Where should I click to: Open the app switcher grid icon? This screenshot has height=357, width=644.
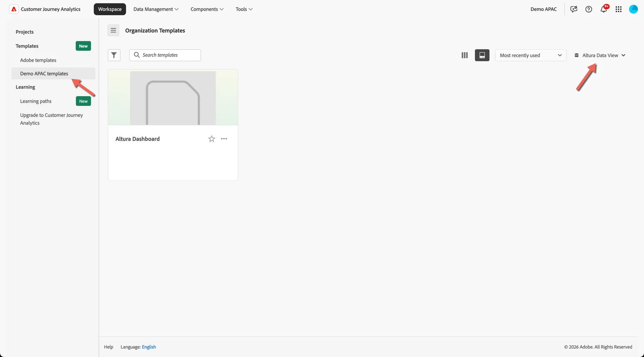coord(619,9)
